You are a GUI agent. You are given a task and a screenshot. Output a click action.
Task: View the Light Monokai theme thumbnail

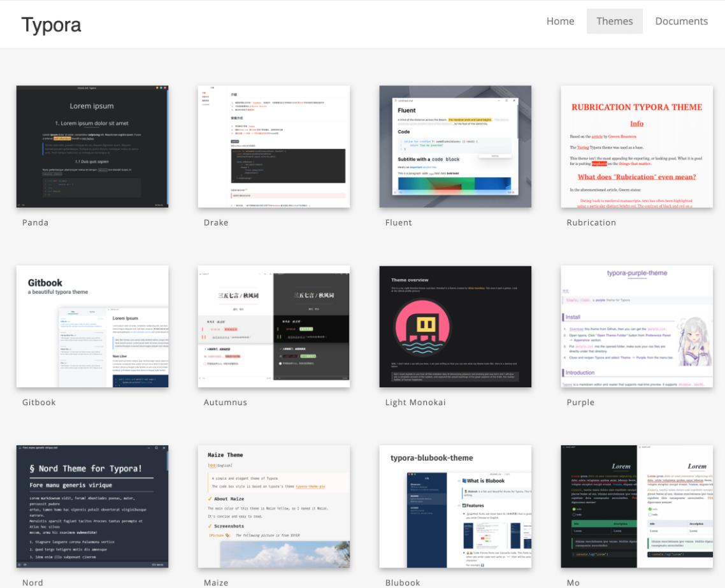[x=456, y=326]
